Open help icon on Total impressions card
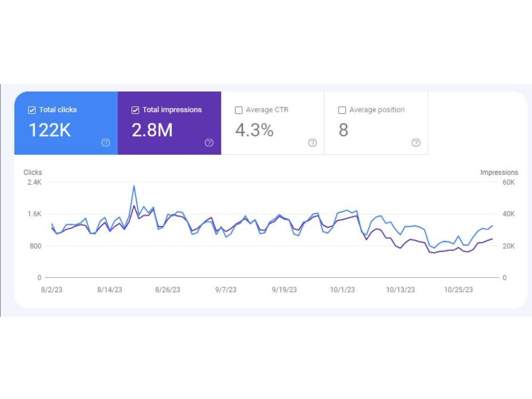The height and width of the screenshot is (399, 532). [x=209, y=143]
